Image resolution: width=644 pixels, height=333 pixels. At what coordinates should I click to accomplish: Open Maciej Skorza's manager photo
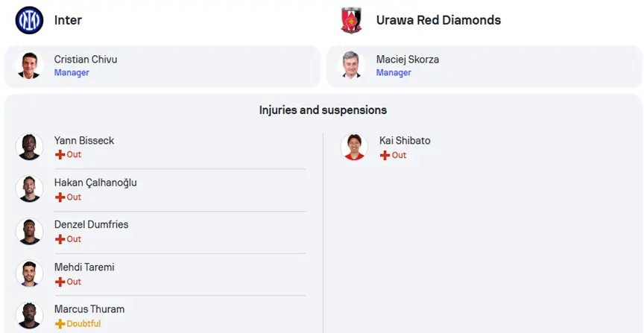(x=351, y=66)
